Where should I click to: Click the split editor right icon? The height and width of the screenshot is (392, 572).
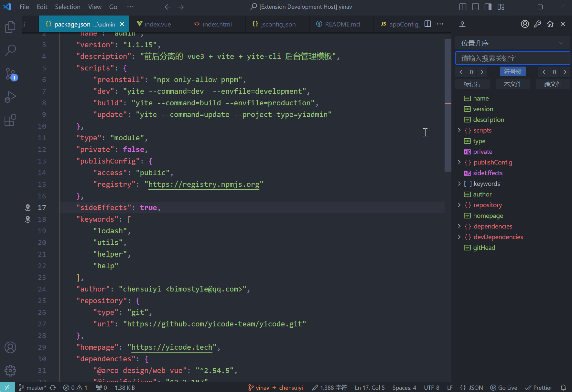[x=427, y=24]
